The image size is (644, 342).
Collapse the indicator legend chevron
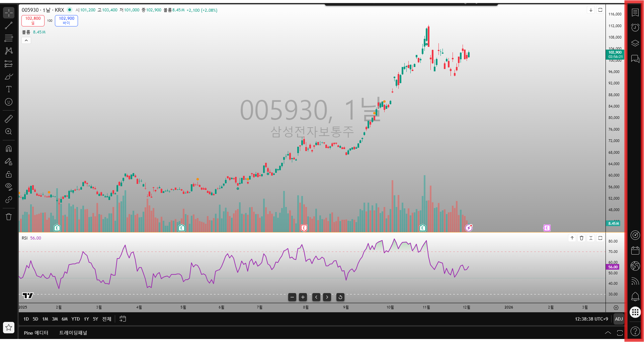coord(26,41)
